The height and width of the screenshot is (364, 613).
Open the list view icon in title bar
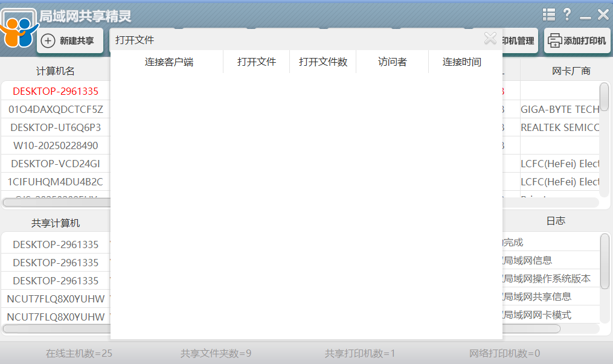(x=548, y=14)
